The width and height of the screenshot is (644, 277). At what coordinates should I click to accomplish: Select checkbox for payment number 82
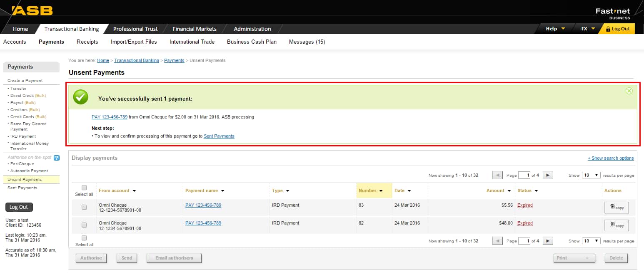pyautogui.click(x=84, y=225)
